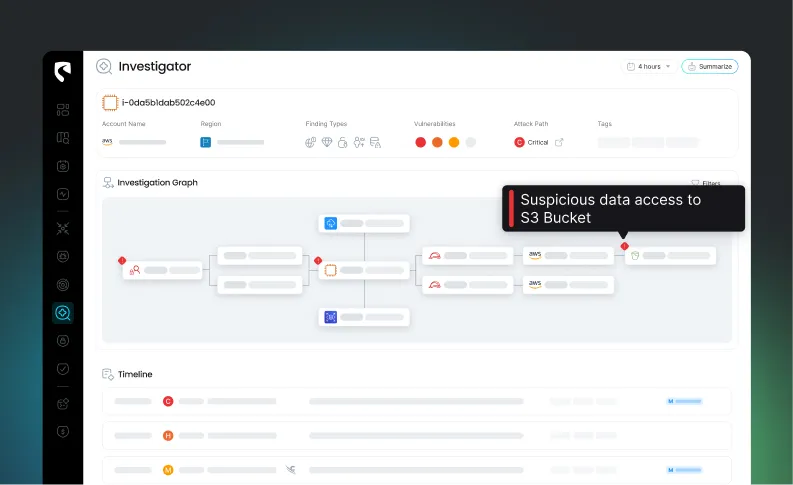Open the graph Filters button
The width and height of the screenshot is (793, 485).
(706, 183)
